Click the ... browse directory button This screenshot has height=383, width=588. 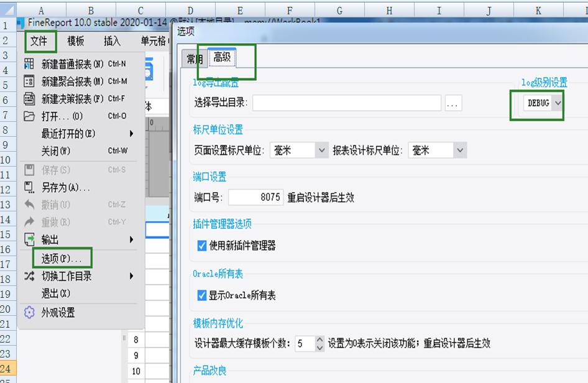453,103
